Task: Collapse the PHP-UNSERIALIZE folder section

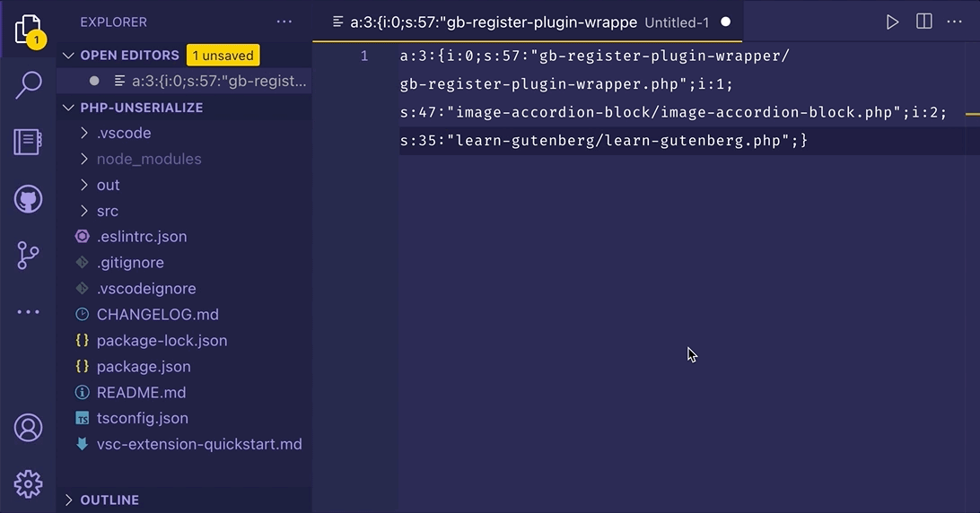Action: (x=68, y=108)
